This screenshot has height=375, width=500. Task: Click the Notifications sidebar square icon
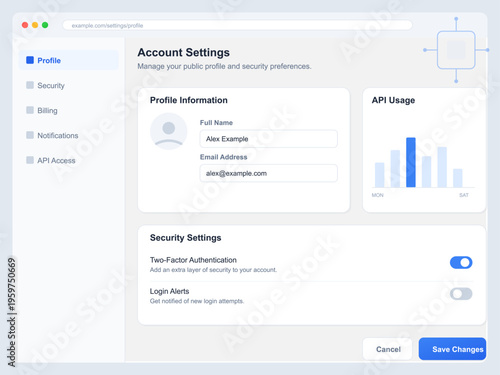(30, 135)
